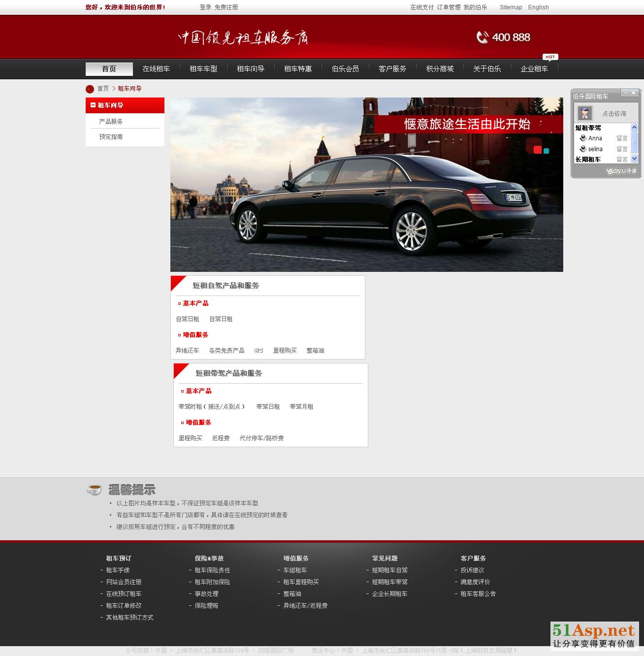This screenshot has width=644, height=656.
Task: Click the status icon beside Anna
Action: tap(583, 138)
